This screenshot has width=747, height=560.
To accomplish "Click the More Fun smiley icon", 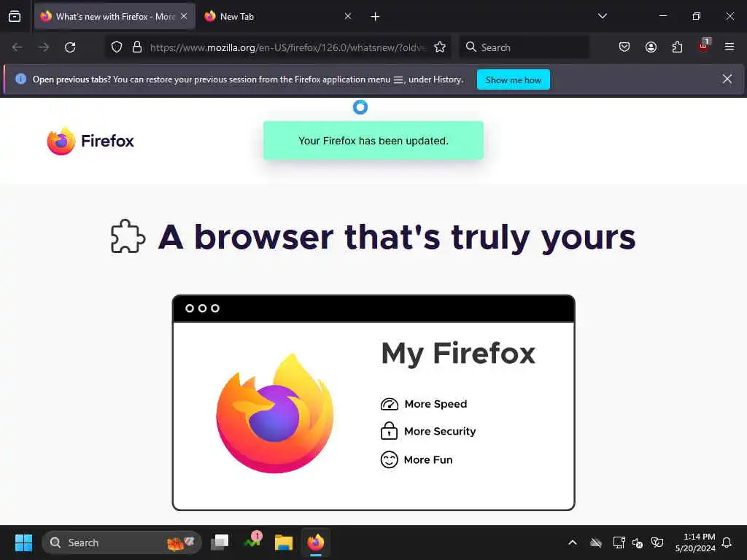I will click(x=390, y=459).
